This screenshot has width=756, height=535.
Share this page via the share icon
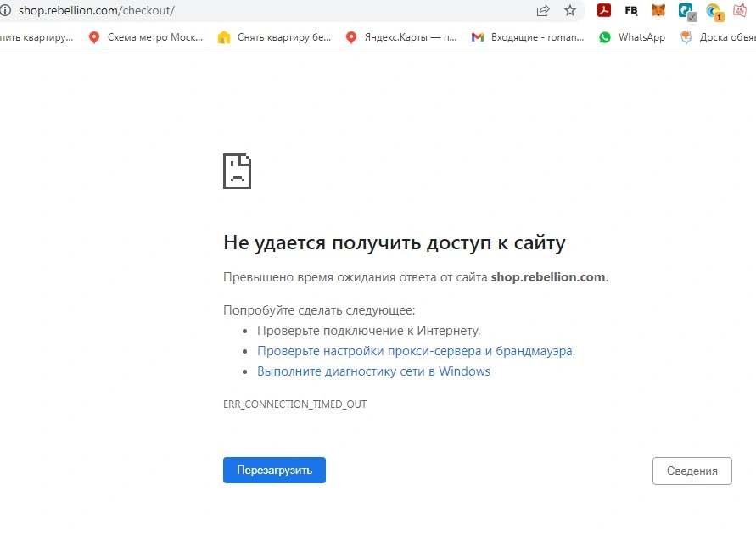pos(543,11)
